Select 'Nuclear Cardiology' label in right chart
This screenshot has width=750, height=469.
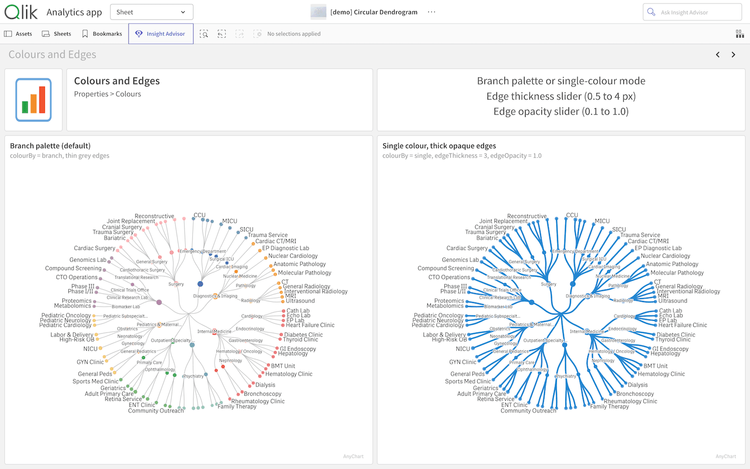click(x=665, y=256)
